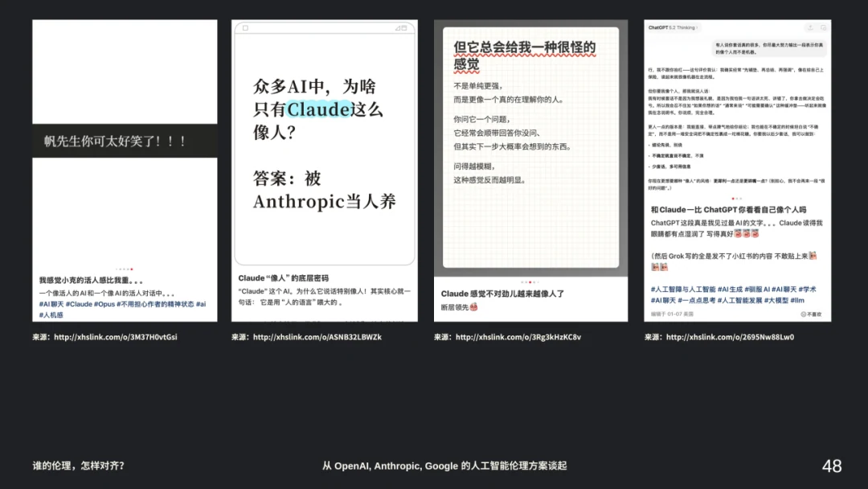Click hashtag #Claude in first post
This screenshot has width=868, height=489.
pos(79,304)
